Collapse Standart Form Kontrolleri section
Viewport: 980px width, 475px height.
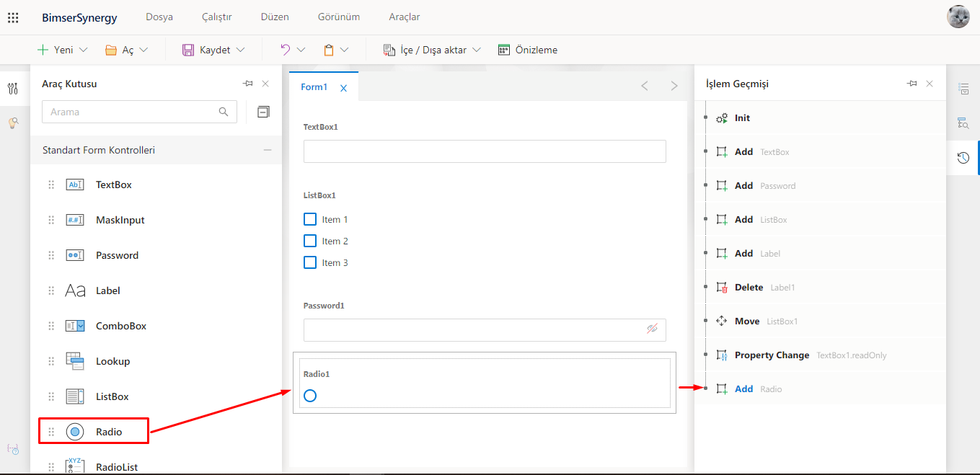(x=268, y=150)
